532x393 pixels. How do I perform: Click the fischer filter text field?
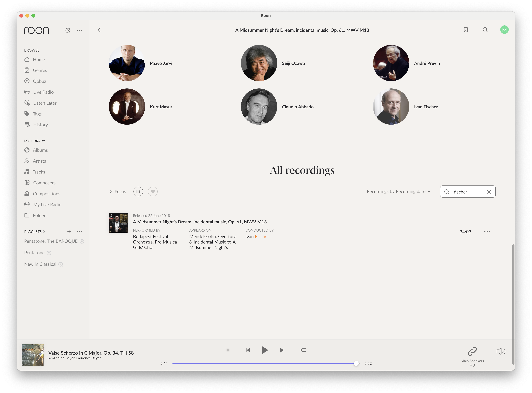coord(468,192)
